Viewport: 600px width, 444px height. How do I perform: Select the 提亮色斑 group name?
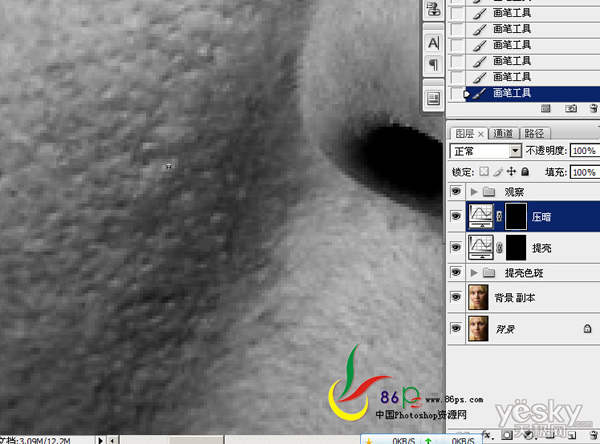tap(524, 273)
